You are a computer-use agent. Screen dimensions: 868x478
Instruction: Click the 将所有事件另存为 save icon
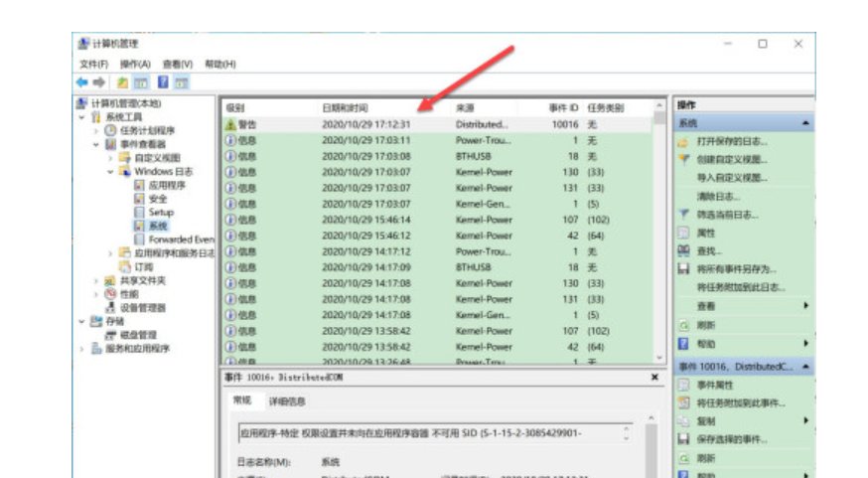coord(683,269)
